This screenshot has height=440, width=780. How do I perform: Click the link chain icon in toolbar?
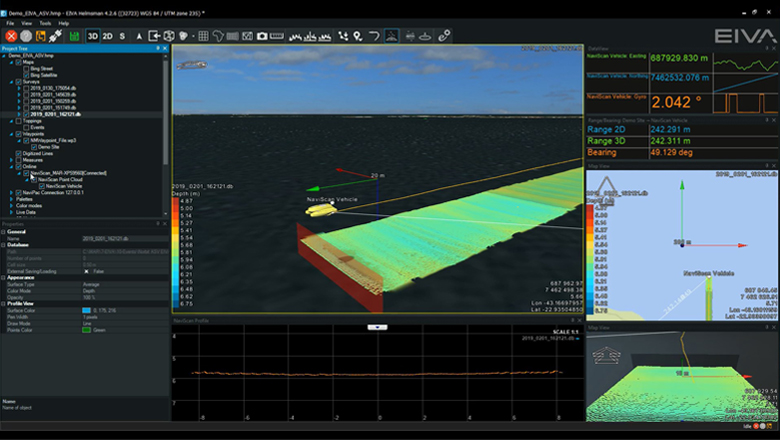(x=444, y=36)
